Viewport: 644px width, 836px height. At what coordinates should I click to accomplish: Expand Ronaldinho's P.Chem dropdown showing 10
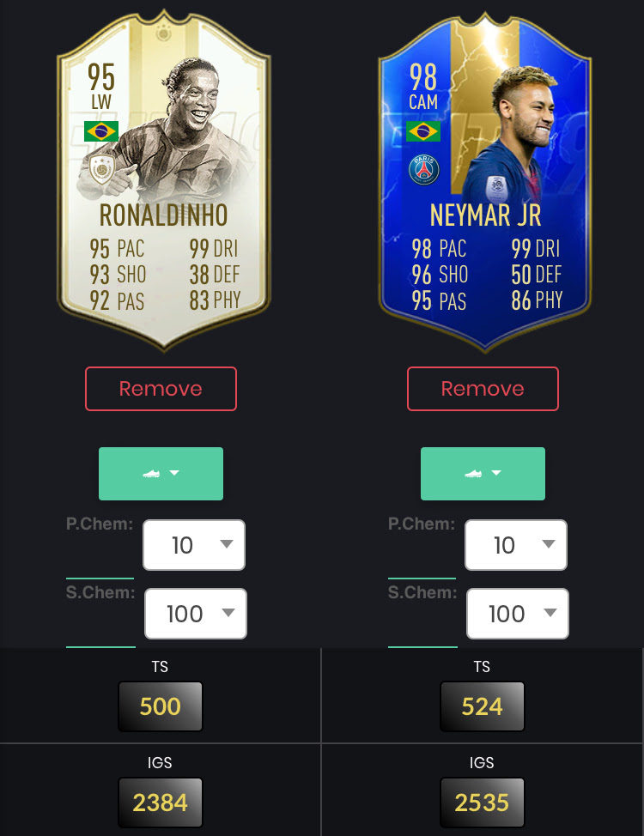[194, 545]
